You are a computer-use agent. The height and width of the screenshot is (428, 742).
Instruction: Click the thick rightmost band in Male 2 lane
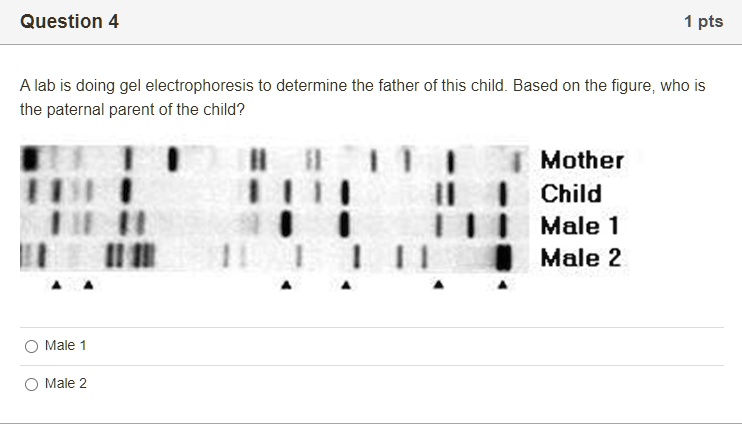click(503, 257)
